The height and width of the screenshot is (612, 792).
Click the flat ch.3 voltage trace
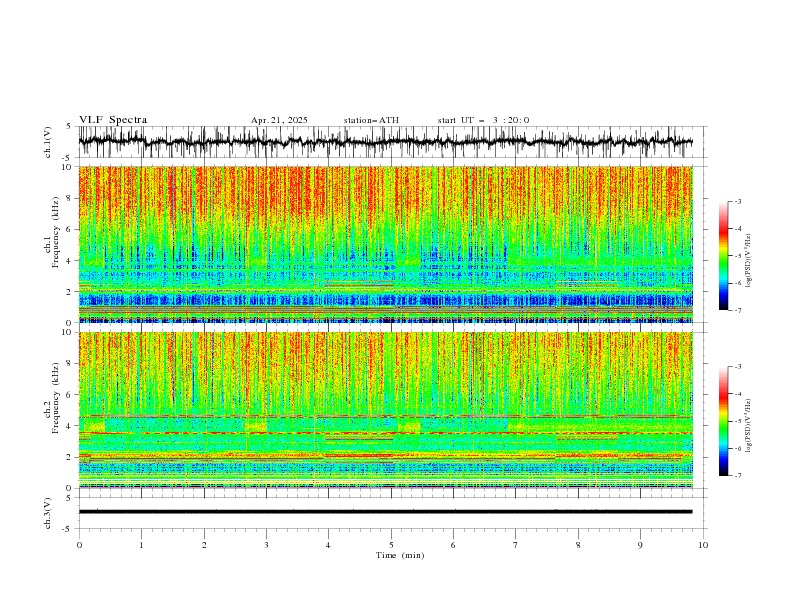[385, 512]
